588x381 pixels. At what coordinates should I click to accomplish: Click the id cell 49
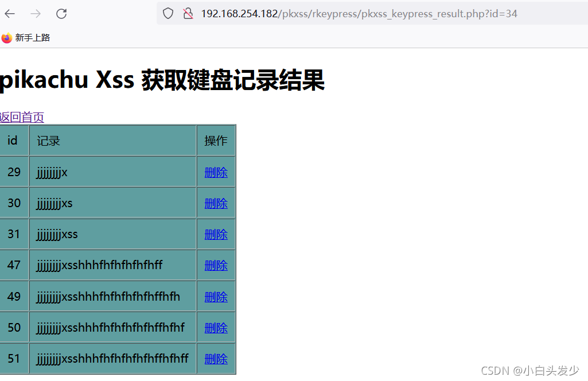click(14, 297)
